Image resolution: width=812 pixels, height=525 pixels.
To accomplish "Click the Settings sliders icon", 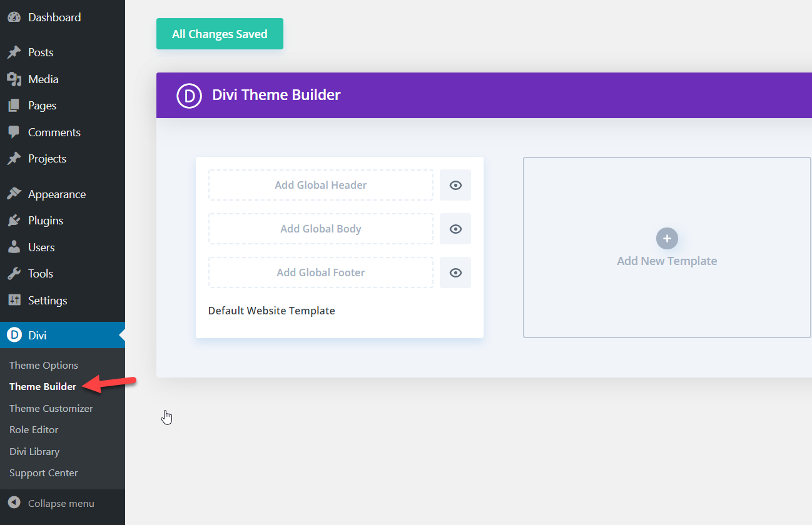I will [14, 301].
